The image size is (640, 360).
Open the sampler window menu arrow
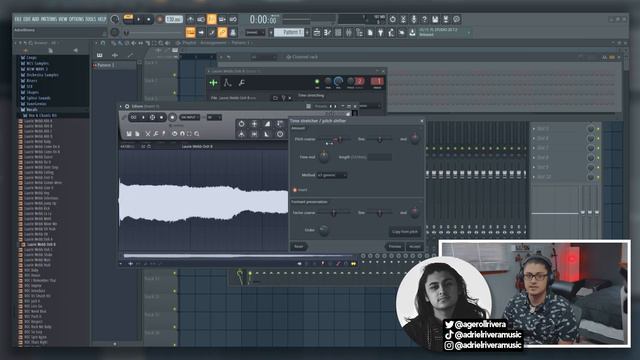pyautogui.click(x=209, y=71)
